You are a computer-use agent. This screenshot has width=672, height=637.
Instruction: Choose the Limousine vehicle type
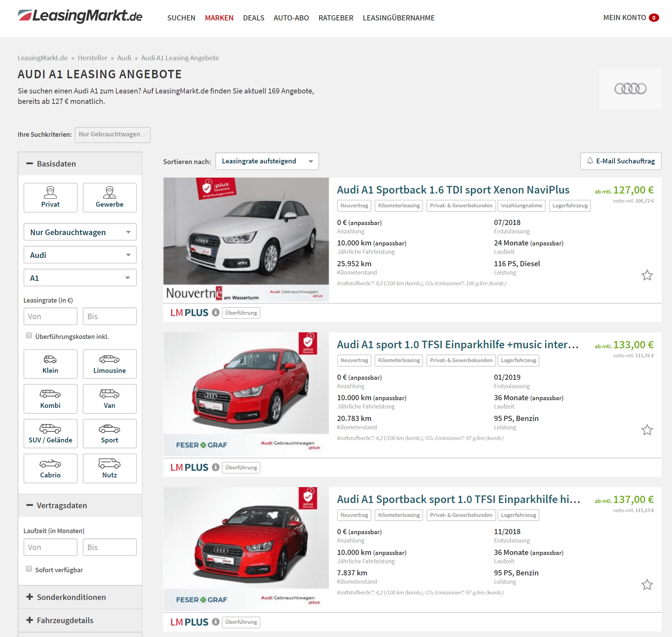coord(109,364)
